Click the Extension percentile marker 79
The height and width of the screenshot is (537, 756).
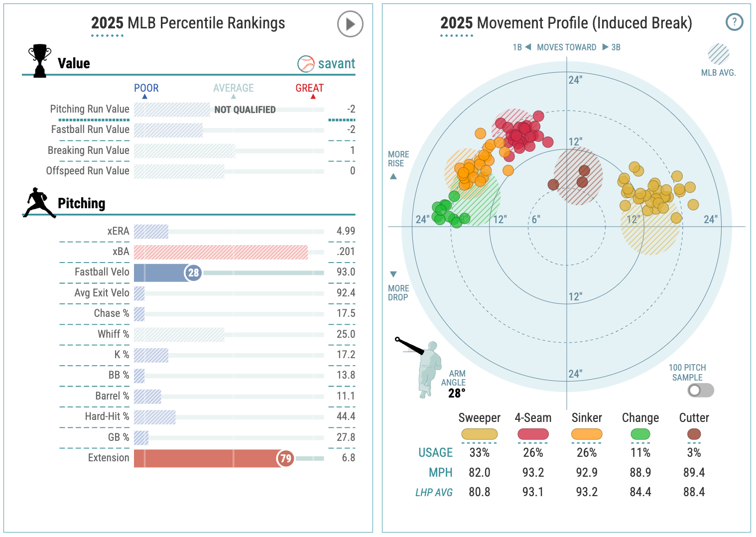pyautogui.click(x=285, y=458)
